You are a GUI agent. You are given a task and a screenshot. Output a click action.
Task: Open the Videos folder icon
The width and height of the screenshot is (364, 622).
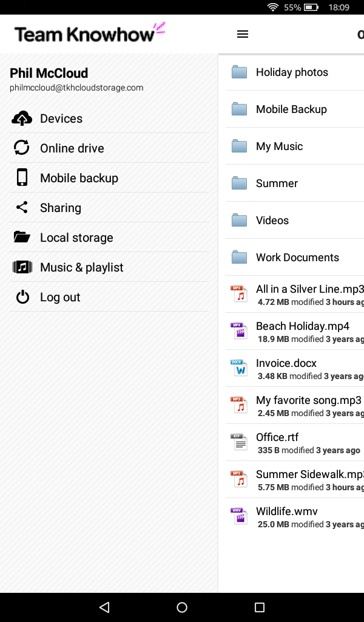239,220
